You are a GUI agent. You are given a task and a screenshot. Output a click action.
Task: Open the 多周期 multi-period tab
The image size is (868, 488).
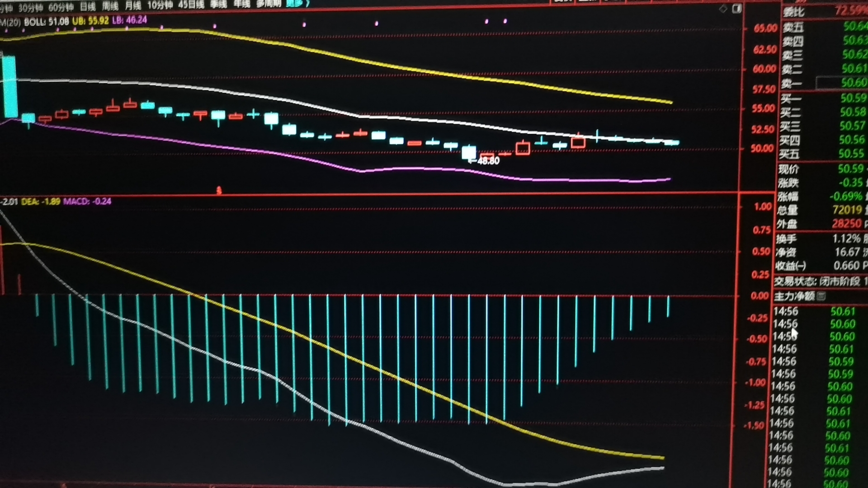[x=269, y=3]
